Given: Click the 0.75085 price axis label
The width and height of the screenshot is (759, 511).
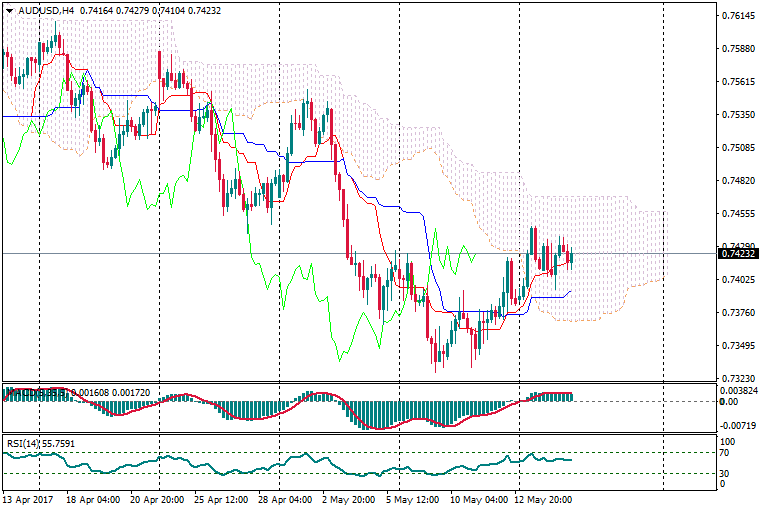Looking at the screenshot, I should click(x=737, y=148).
